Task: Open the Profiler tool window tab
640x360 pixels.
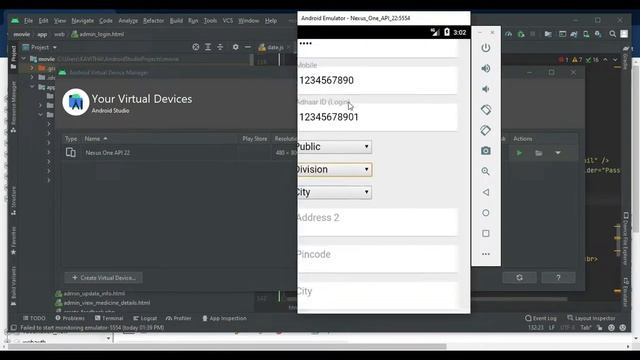Action: pyautogui.click(x=179, y=318)
